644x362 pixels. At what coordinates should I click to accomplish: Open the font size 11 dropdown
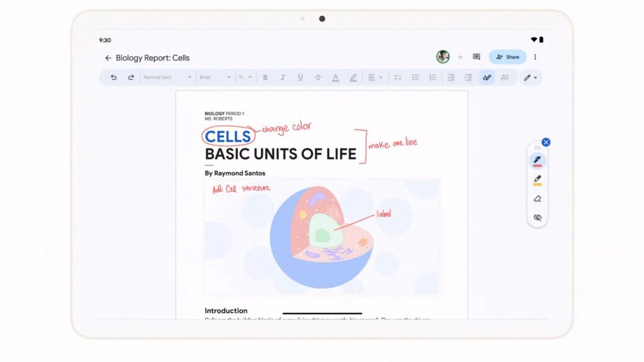(x=245, y=77)
